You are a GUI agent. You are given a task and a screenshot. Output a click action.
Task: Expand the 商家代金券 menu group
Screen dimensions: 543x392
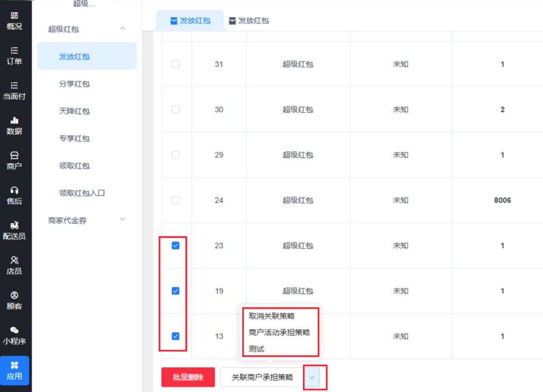click(x=122, y=219)
